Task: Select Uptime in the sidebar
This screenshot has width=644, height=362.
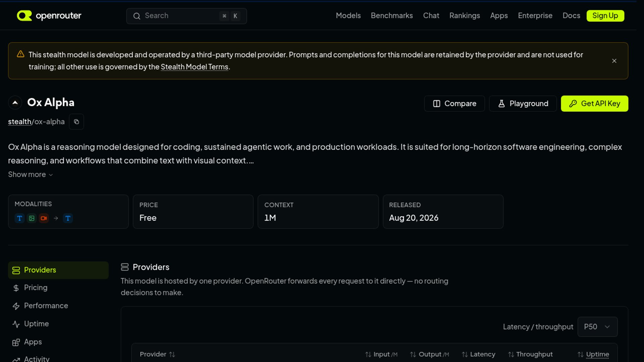Action: pyautogui.click(x=58, y=324)
